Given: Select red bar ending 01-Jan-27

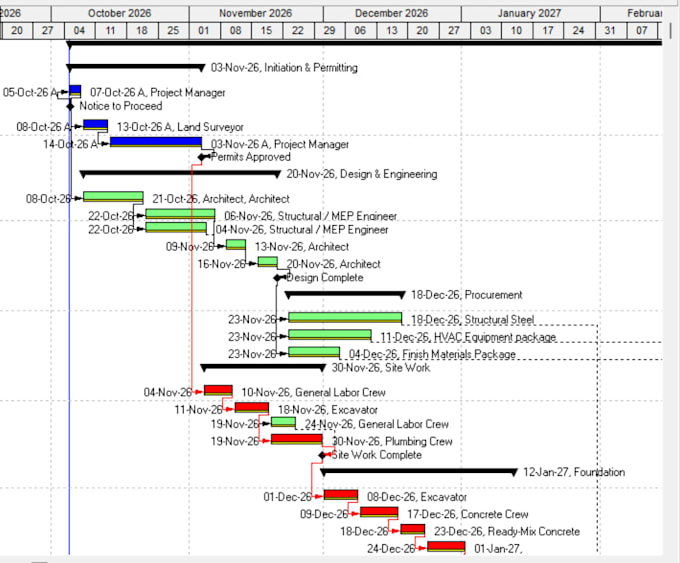Looking at the screenshot, I should tap(446, 547).
